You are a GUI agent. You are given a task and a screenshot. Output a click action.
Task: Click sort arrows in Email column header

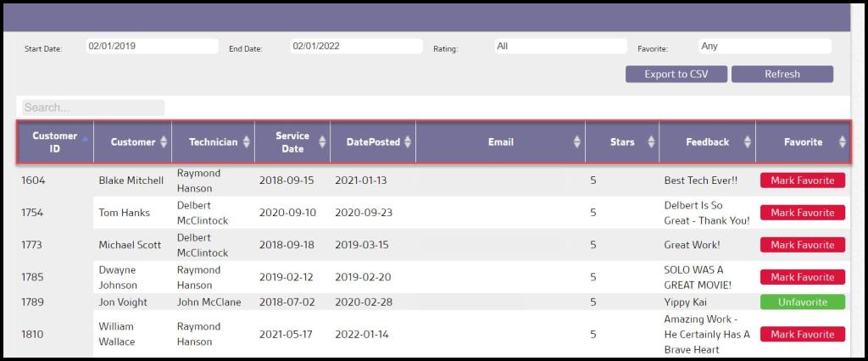click(577, 142)
